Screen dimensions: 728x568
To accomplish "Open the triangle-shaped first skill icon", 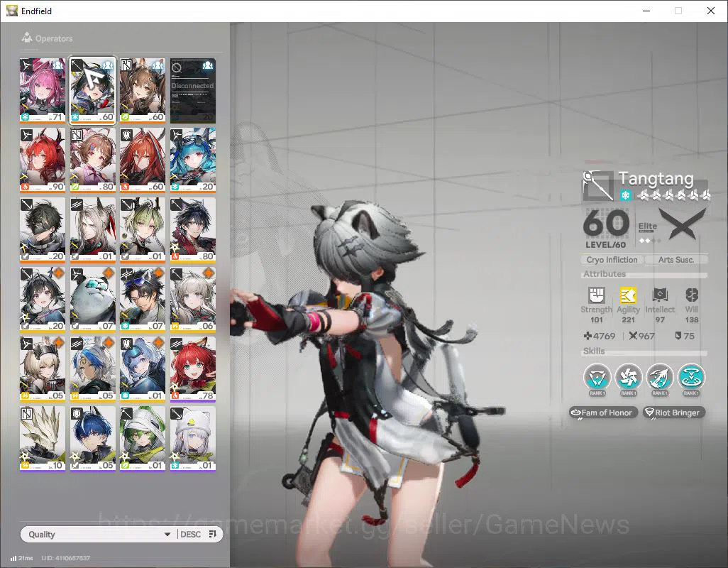I will (x=597, y=376).
